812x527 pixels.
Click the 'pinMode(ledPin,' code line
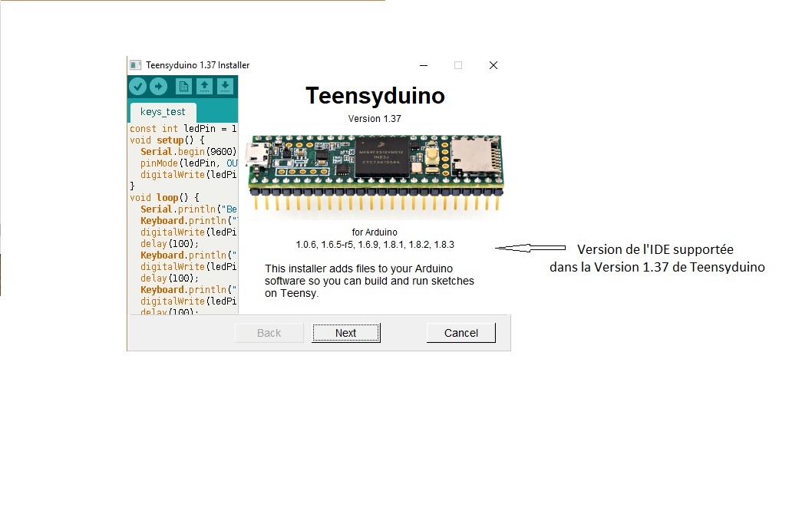click(x=189, y=163)
